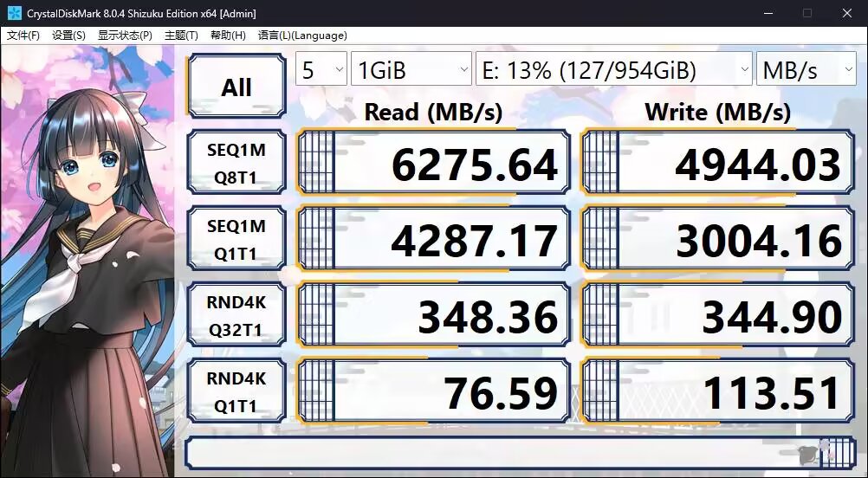
Task: Click the read result 4287.17
Action: 433,238
